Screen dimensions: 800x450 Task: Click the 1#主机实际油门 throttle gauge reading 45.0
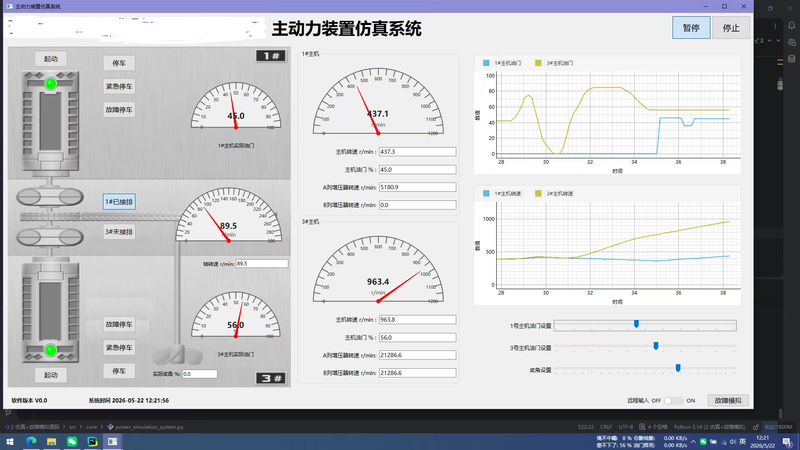pyautogui.click(x=236, y=106)
